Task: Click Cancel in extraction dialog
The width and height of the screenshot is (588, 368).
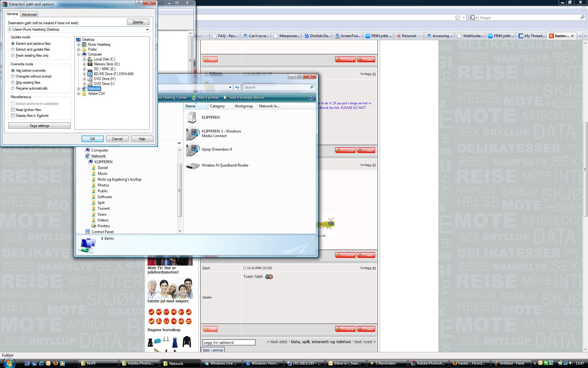Action: point(117,139)
